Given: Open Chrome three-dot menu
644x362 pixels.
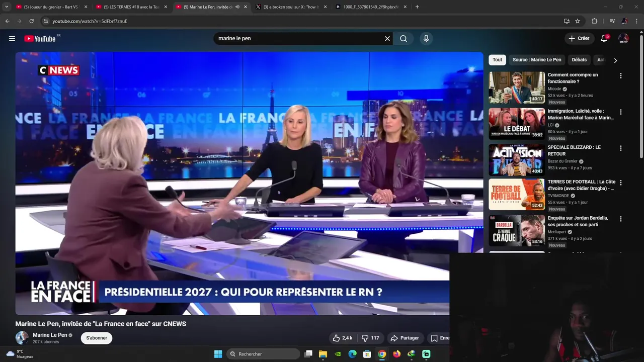Looking at the screenshot, I should pyautogui.click(x=637, y=21).
